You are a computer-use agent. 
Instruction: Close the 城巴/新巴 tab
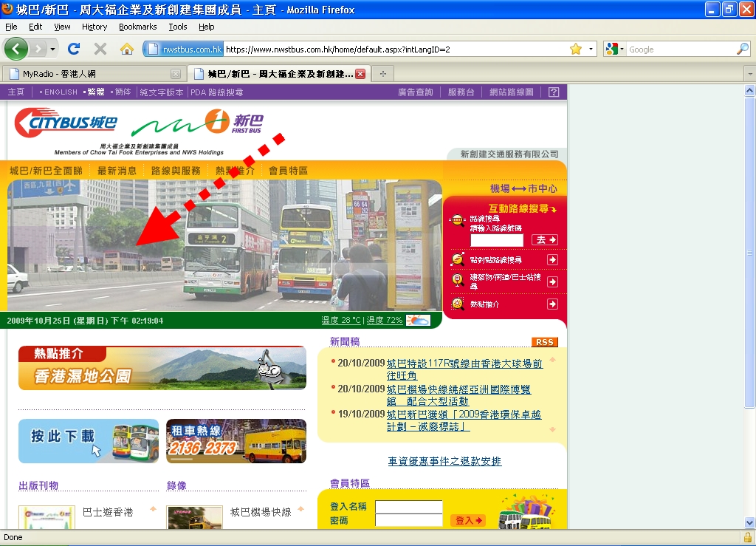(x=360, y=74)
